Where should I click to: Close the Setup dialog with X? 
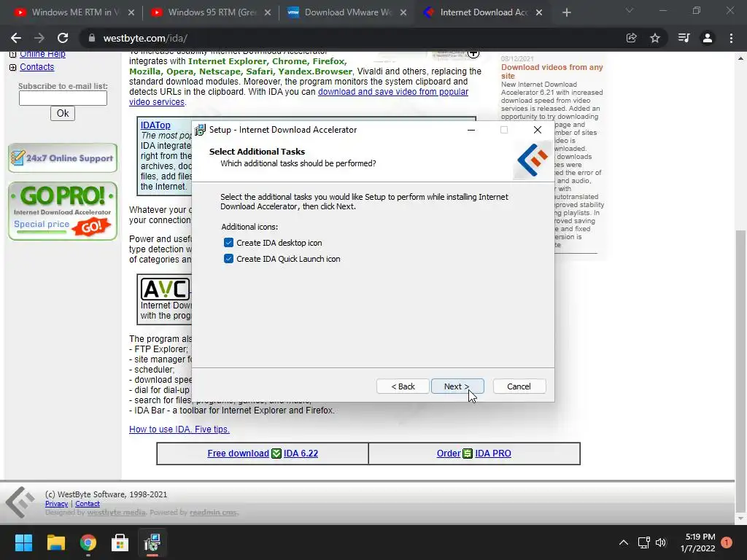click(x=538, y=130)
